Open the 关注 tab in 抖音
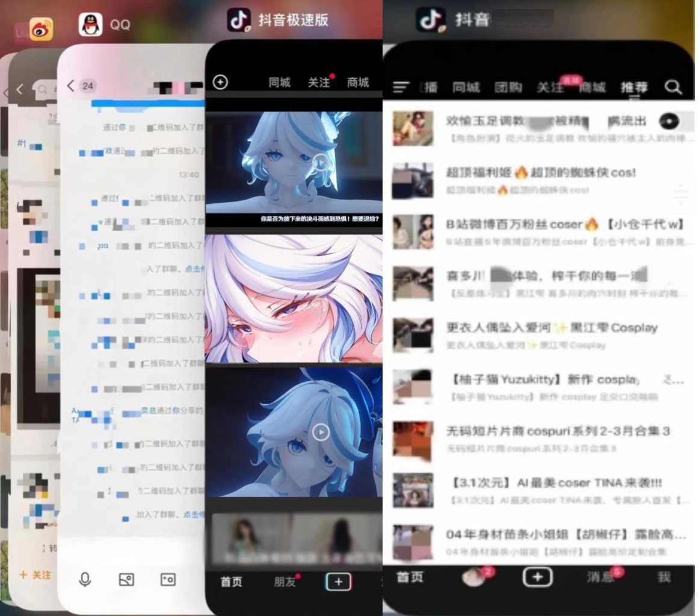This screenshot has width=699, height=616. tap(550, 87)
